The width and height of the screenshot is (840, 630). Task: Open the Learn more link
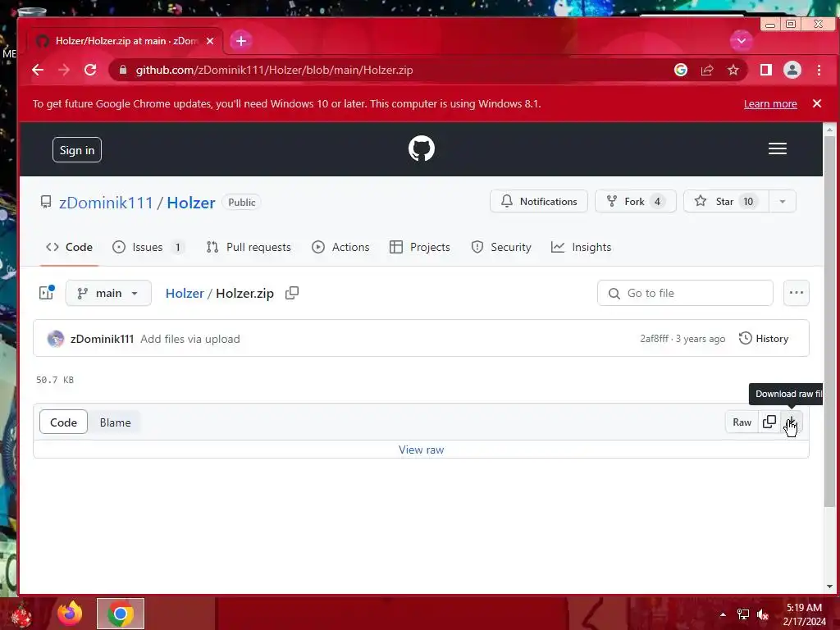[x=769, y=104]
